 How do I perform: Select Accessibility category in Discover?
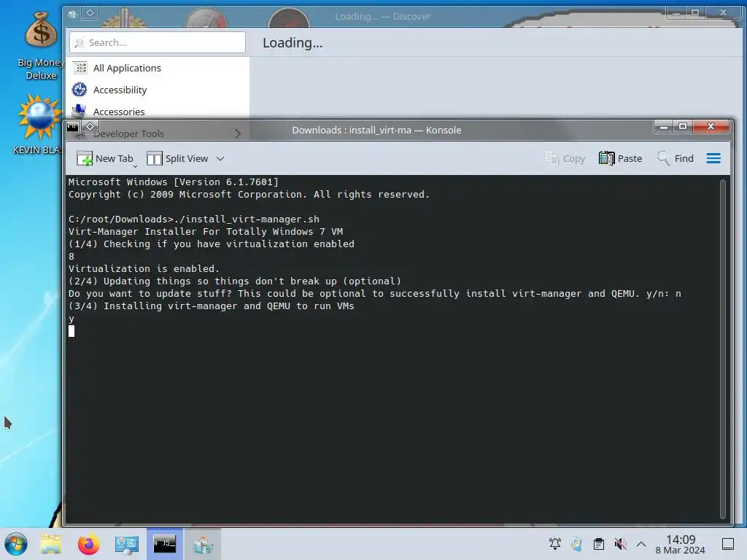pos(158,90)
